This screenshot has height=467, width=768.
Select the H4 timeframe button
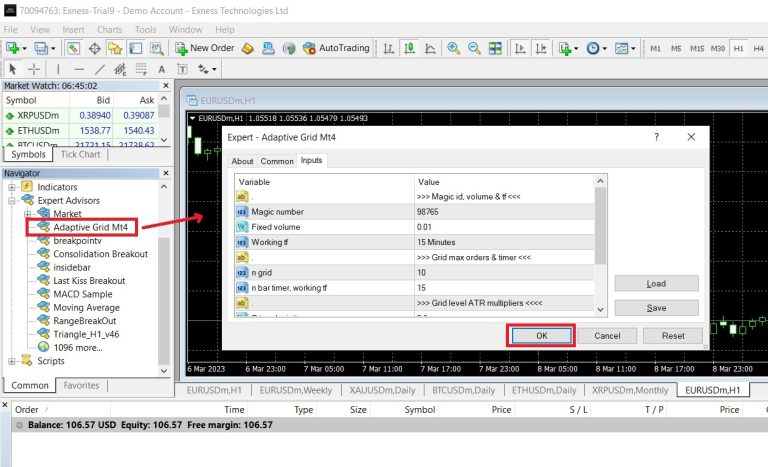click(758, 48)
